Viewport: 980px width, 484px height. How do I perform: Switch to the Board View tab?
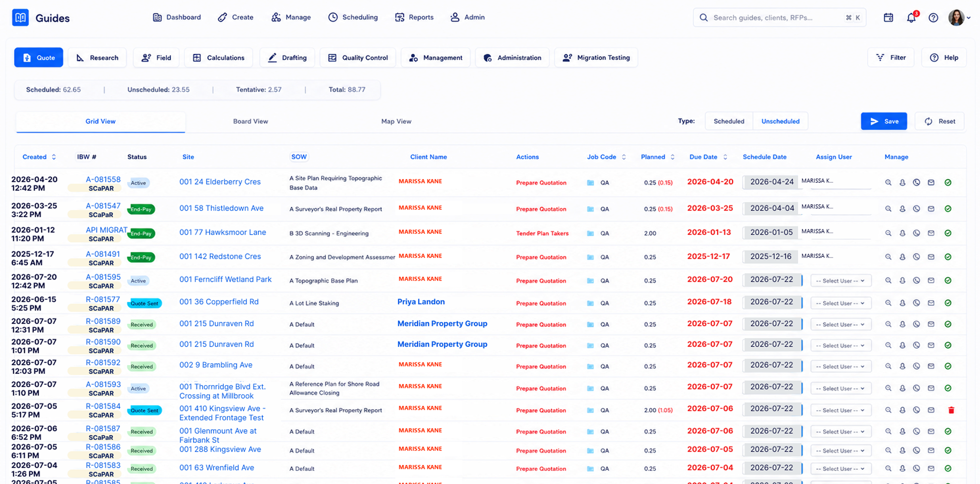click(250, 121)
